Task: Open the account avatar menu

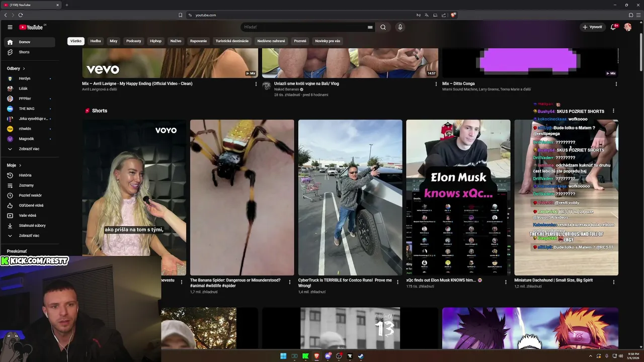Action: point(628,27)
